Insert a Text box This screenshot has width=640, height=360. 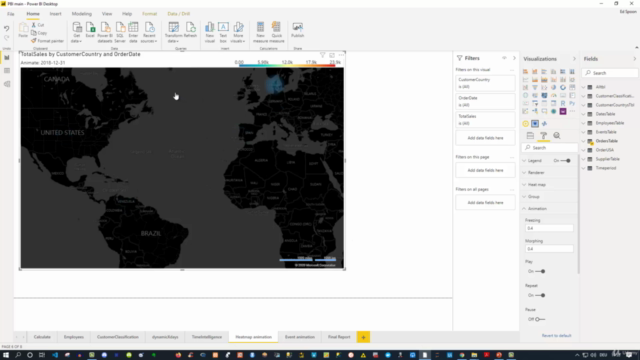(x=223, y=33)
